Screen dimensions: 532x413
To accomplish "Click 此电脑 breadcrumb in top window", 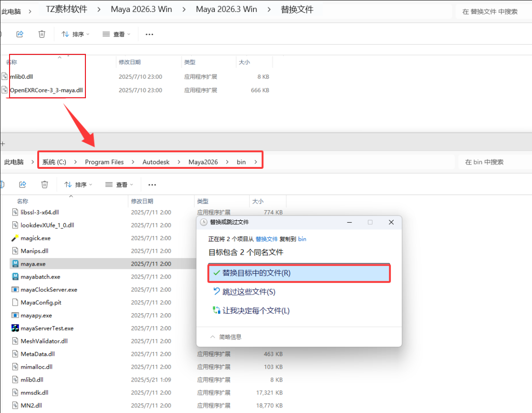I will coord(11,11).
